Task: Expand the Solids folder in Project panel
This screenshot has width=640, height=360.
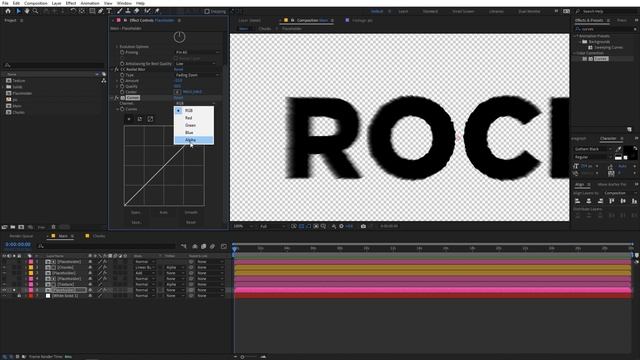Action: pos(4,87)
